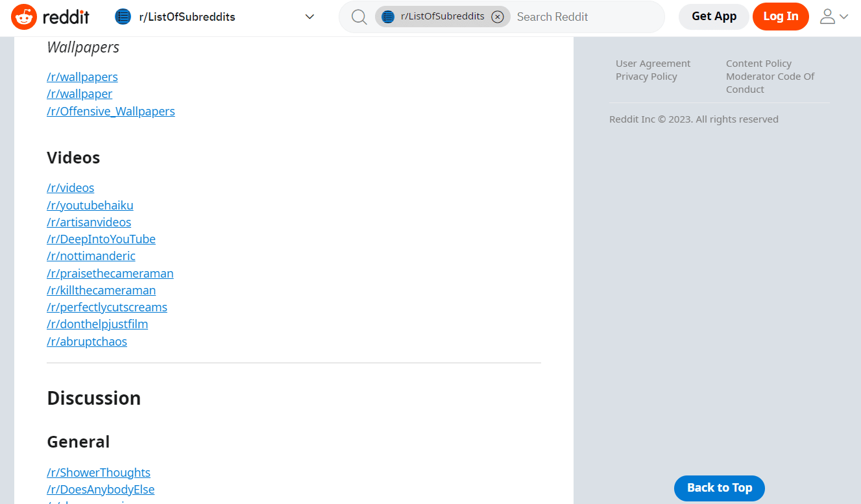Open the profile menu chevron at top right

tap(844, 17)
